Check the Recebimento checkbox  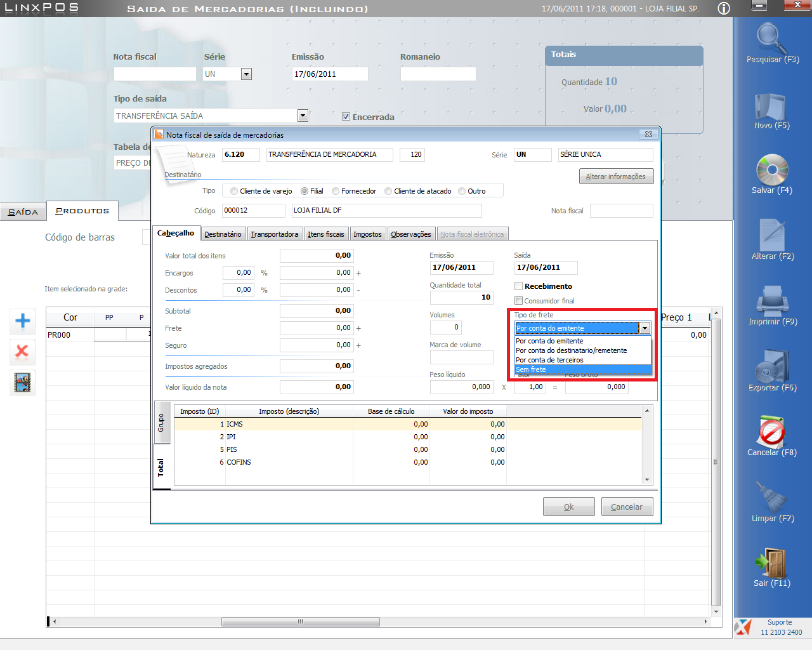(x=518, y=286)
